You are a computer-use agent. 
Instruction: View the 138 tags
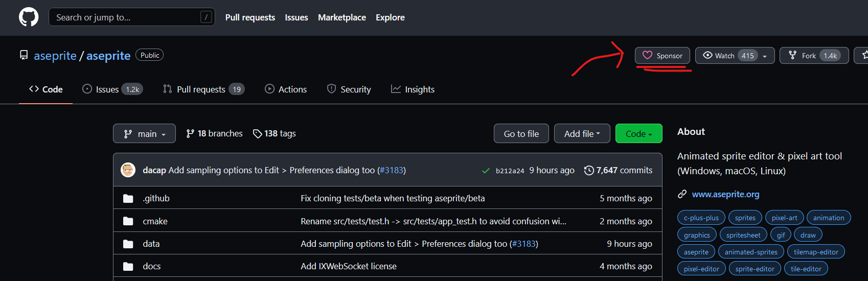click(x=275, y=133)
